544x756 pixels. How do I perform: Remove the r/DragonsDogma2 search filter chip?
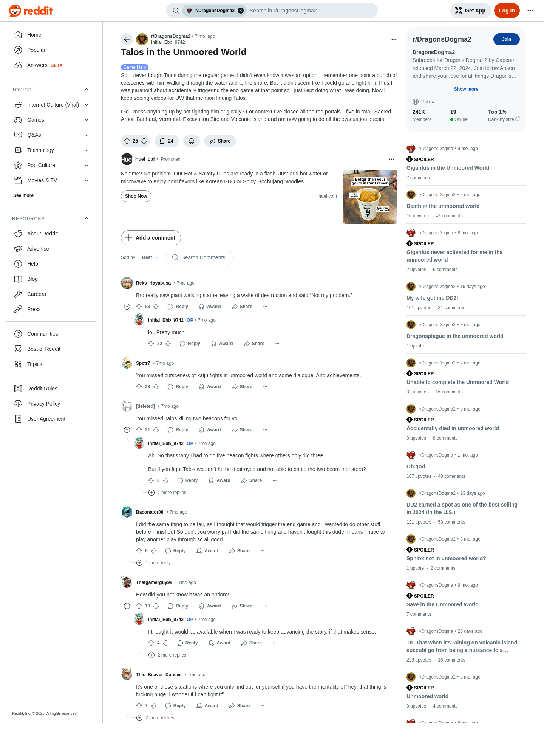[241, 11]
